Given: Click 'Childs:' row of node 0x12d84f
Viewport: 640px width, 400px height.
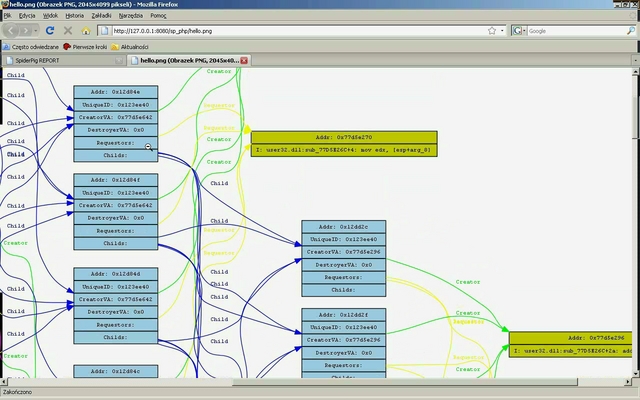Looking at the screenshot, I should pos(116,243).
